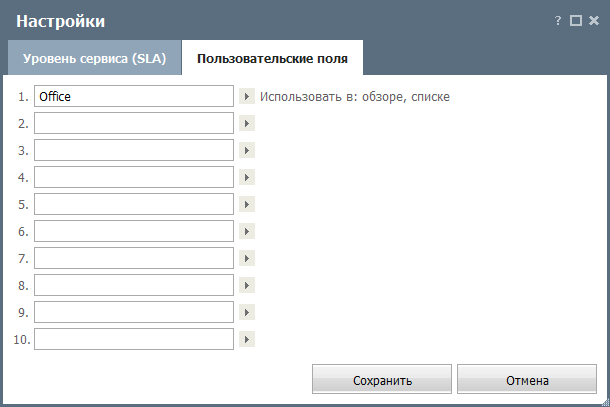Open the help question mark icon

click(558, 21)
